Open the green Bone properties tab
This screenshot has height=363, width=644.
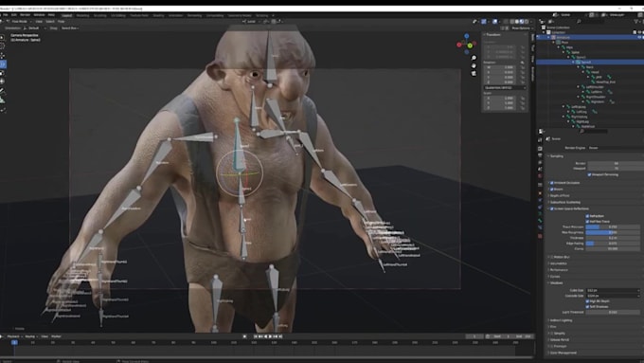point(541,220)
